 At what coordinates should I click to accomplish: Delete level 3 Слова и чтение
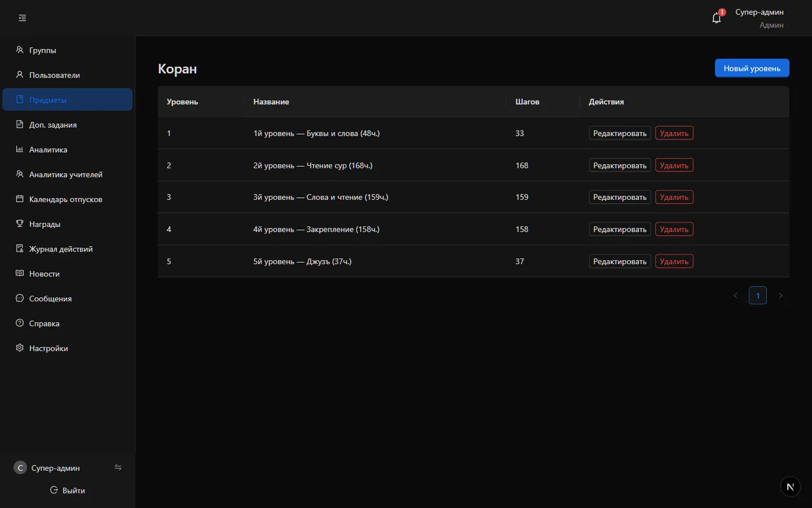pos(674,197)
